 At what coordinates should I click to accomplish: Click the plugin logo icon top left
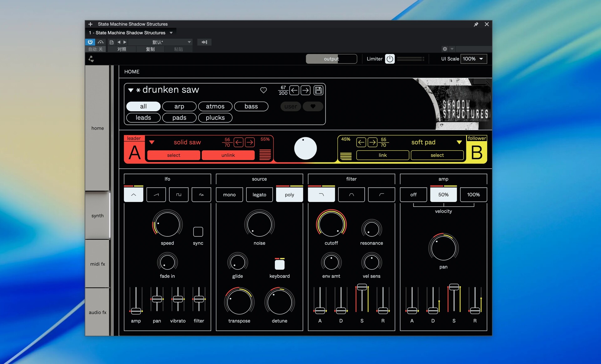[x=91, y=59]
